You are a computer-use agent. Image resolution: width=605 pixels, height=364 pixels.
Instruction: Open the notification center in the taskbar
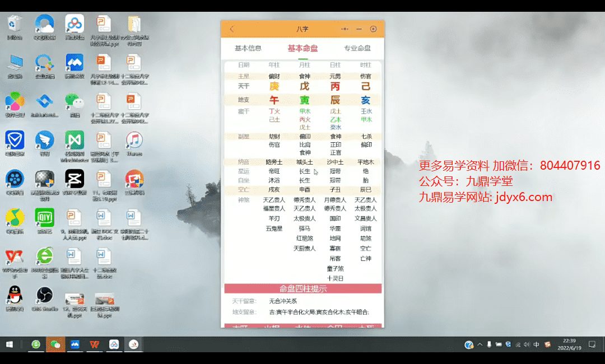pos(592,344)
